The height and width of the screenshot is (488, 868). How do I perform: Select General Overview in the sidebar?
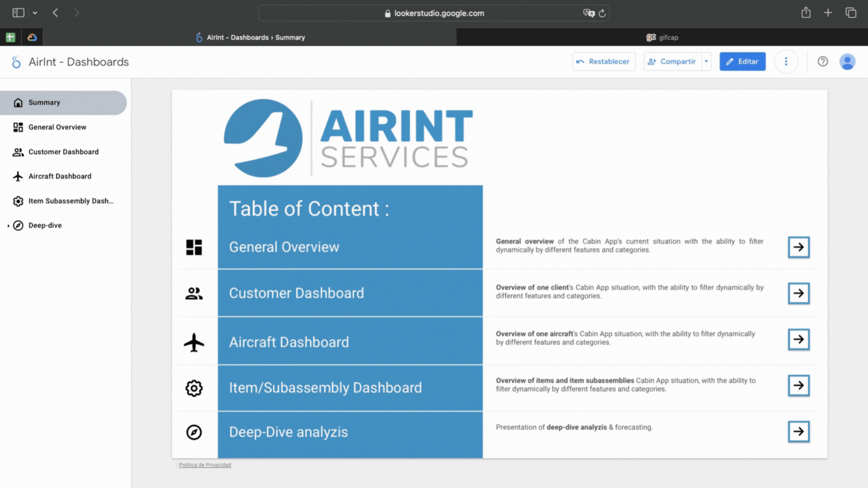tap(57, 127)
